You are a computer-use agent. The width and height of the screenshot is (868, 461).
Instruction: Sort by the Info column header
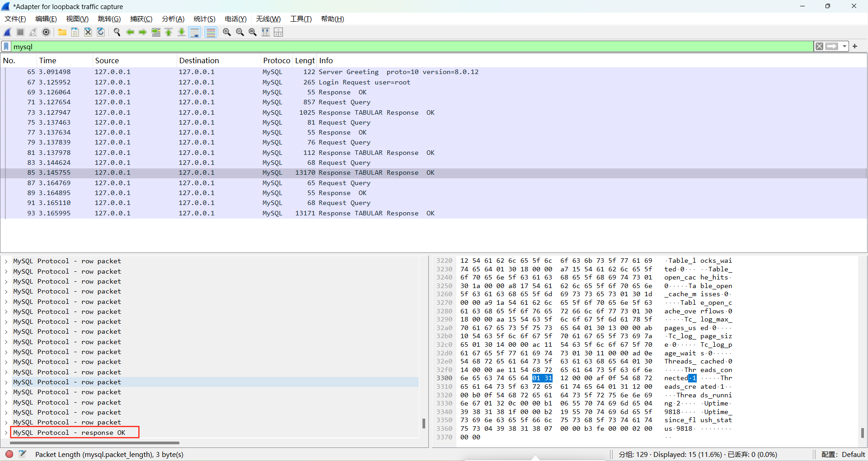(592, 61)
